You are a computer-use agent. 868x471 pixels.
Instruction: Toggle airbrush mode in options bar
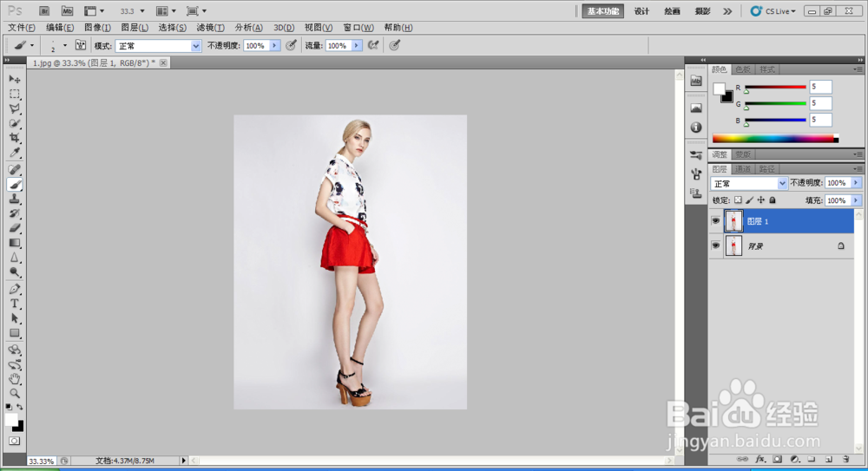point(373,45)
